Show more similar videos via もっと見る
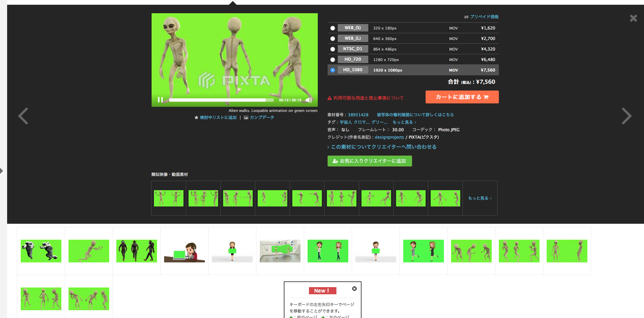 tap(480, 198)
